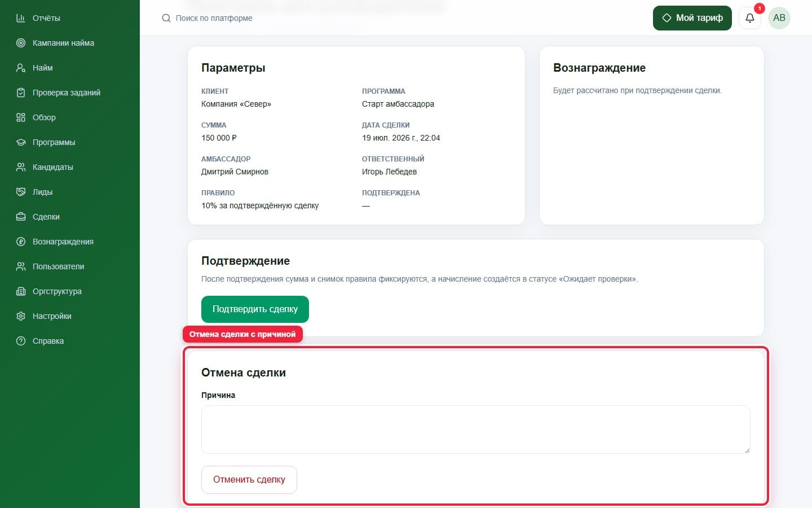Click the Подтверждение section heading
This screenshot has height=508, width=812.
245,261
